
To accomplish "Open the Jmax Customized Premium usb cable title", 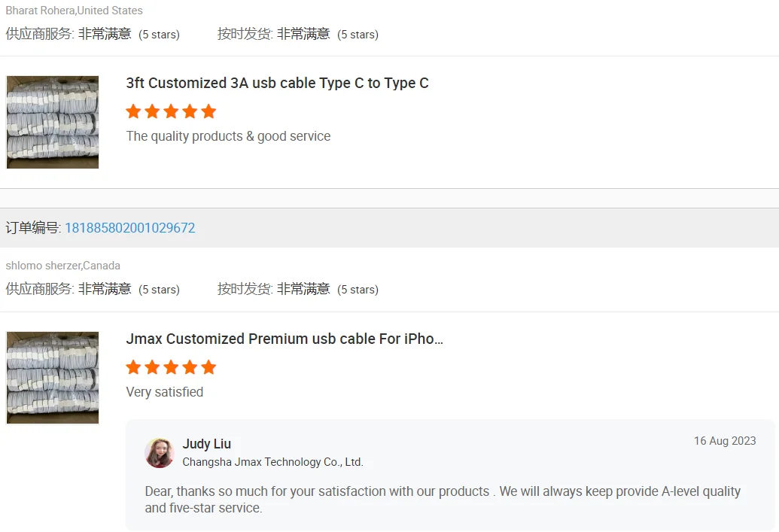I will tap(285, 339).
